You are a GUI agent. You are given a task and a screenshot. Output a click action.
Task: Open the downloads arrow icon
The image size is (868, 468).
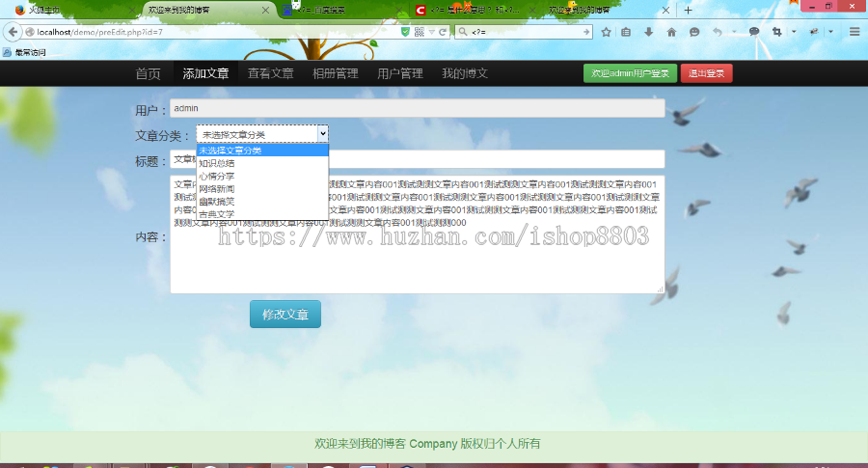(649, 32)
